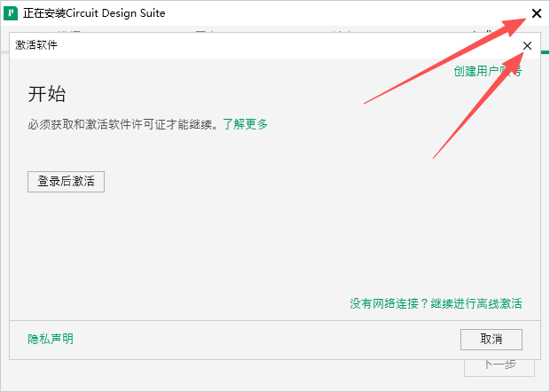Click the 必须获取和激活软件许可证才能继续 text
Screen dimensions: 550x392
click(x=122, y=124)
